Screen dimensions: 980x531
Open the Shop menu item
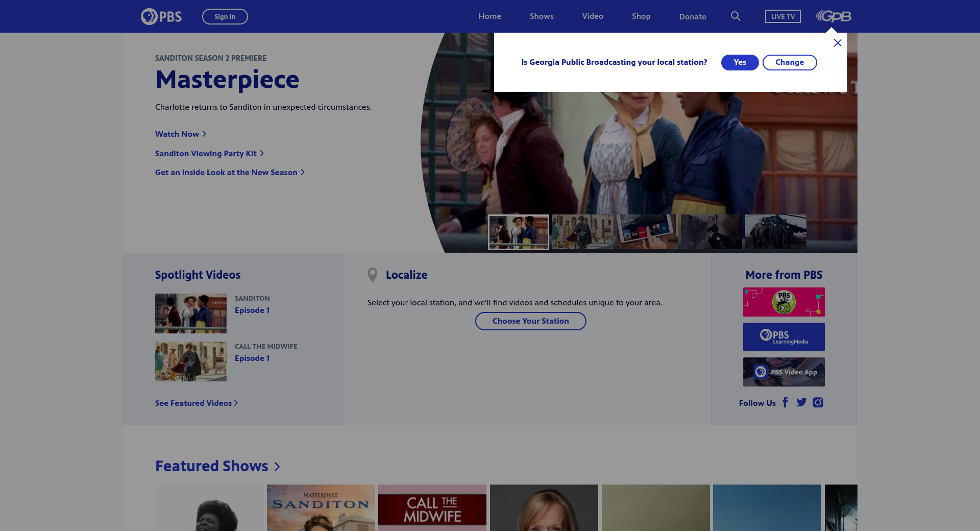pos(641,16)
